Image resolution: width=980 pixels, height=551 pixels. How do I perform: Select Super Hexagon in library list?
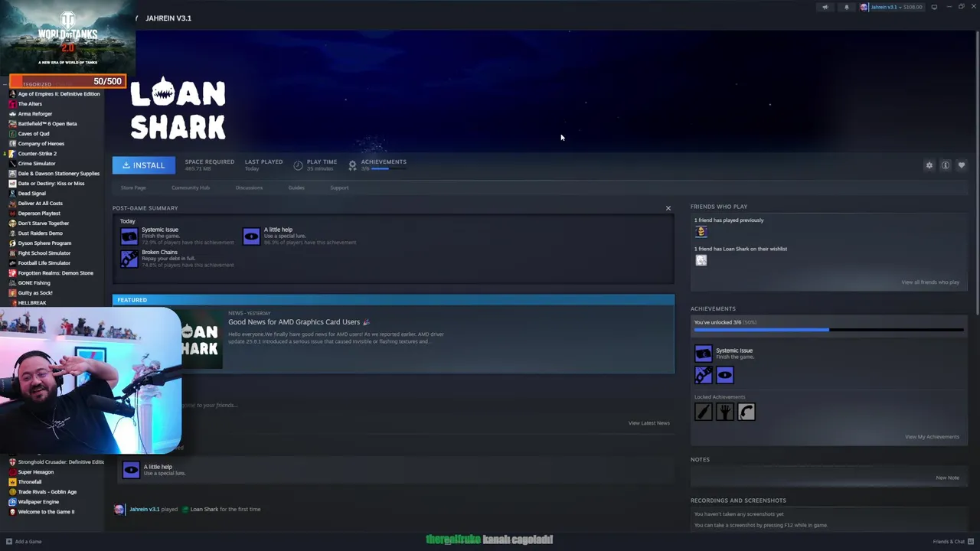click(x=36, y=471)
